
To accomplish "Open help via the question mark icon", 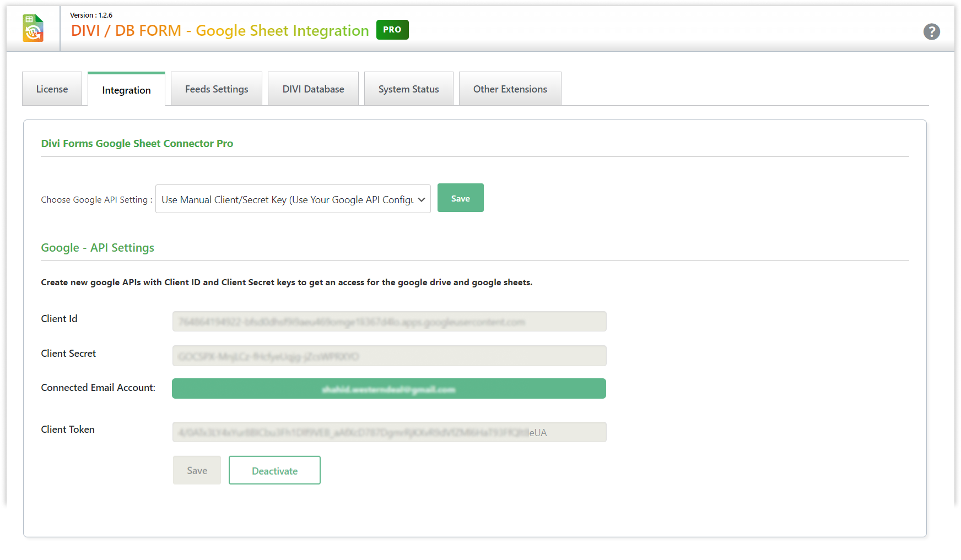I will (x=931, y=32).
